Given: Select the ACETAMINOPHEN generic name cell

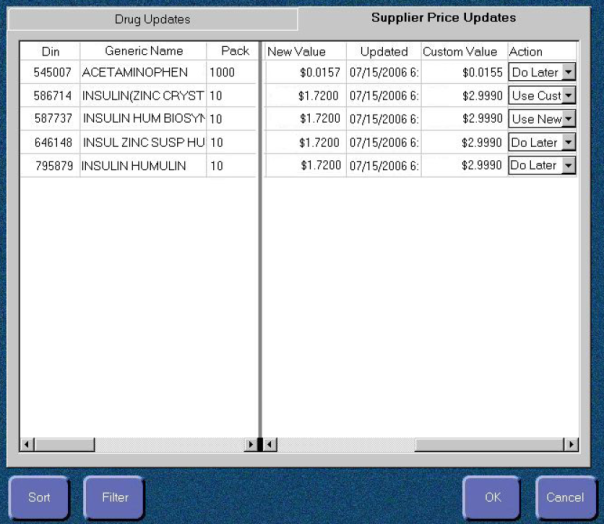Looking at the screenshot, I should click(142, 73).
